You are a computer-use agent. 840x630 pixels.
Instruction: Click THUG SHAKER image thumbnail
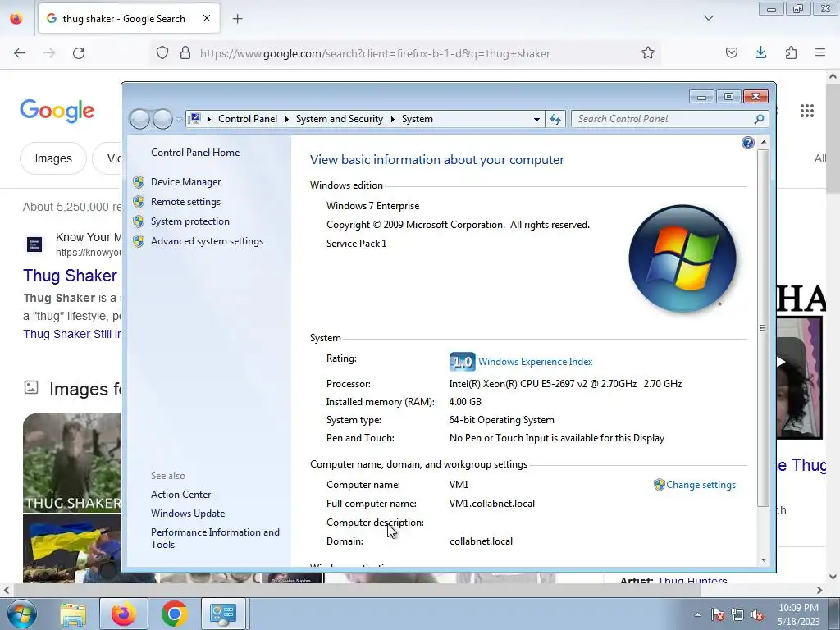[72, 463]
